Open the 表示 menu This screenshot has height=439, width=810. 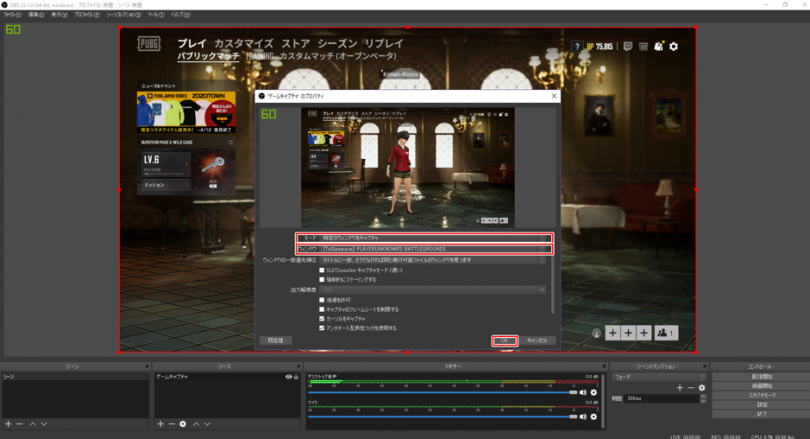[59, 14]
